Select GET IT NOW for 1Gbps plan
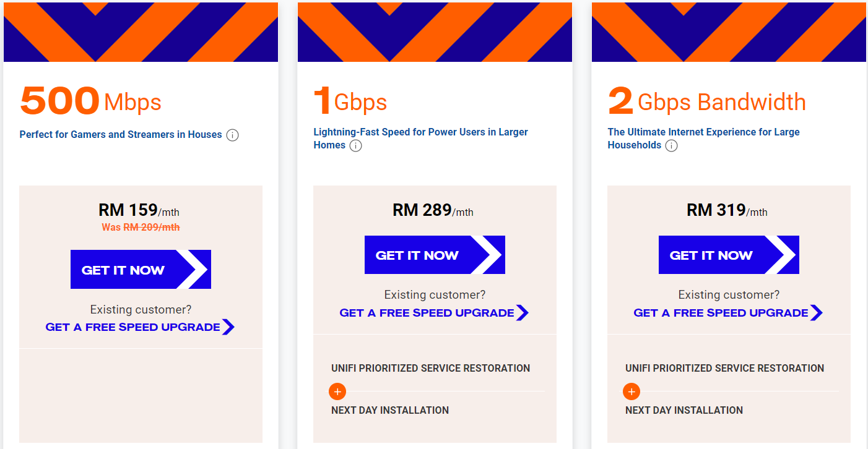The image size is (868, 449). 435,255
